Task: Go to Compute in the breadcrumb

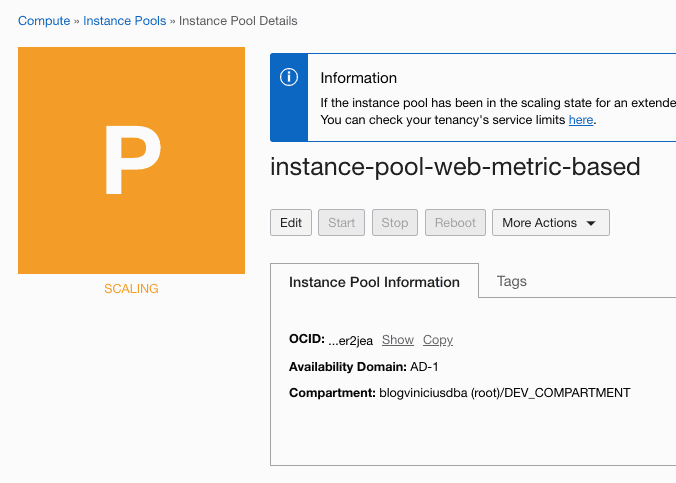Action: coord(44,20)
